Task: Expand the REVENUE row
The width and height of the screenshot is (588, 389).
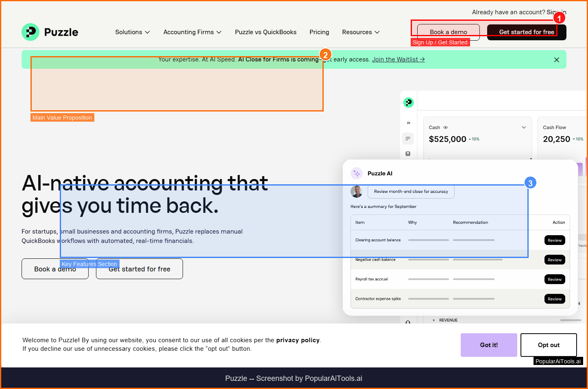Action: click(434, 320)
